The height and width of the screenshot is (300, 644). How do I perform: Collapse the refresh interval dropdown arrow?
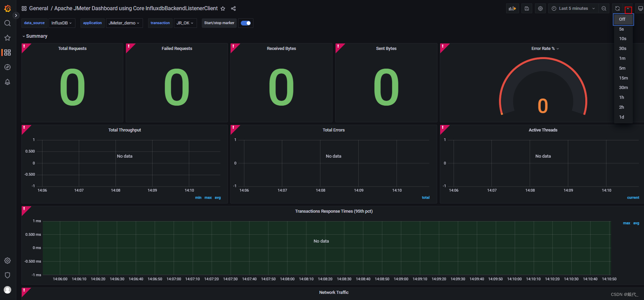(628, 9)
